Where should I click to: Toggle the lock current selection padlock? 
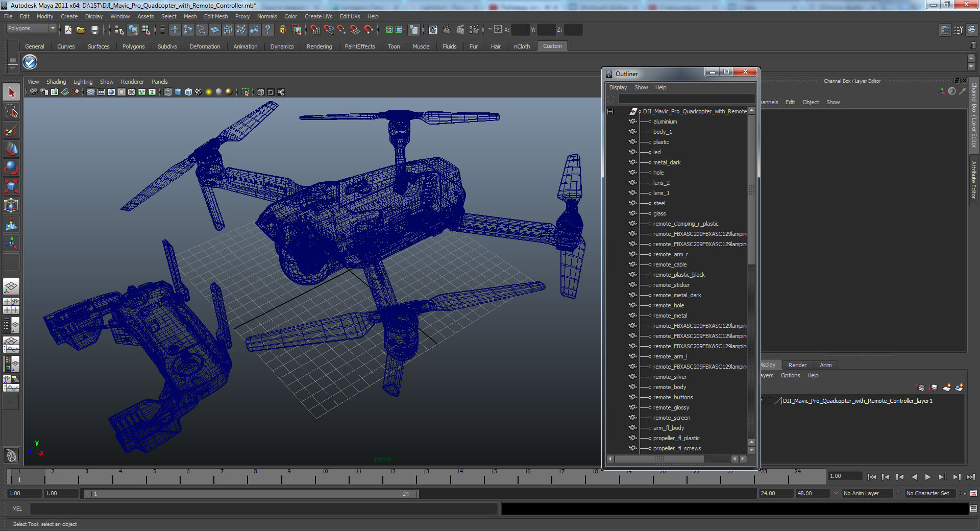pos(282,30)
